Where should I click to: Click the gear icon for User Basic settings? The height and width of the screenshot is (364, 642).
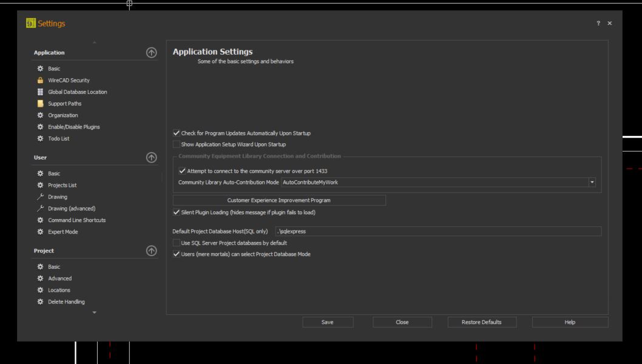pyautogui.click(x=40, y=174)
